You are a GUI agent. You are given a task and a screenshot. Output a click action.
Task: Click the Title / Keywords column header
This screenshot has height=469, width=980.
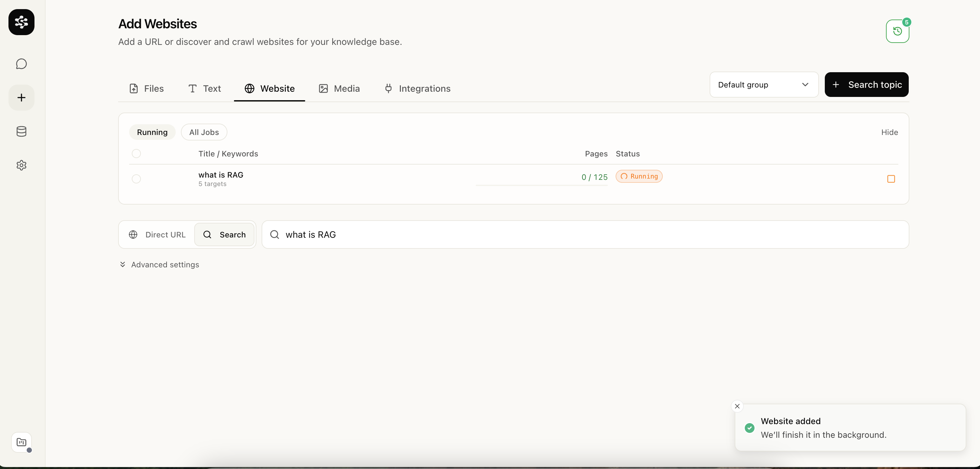tap(228, 154)
